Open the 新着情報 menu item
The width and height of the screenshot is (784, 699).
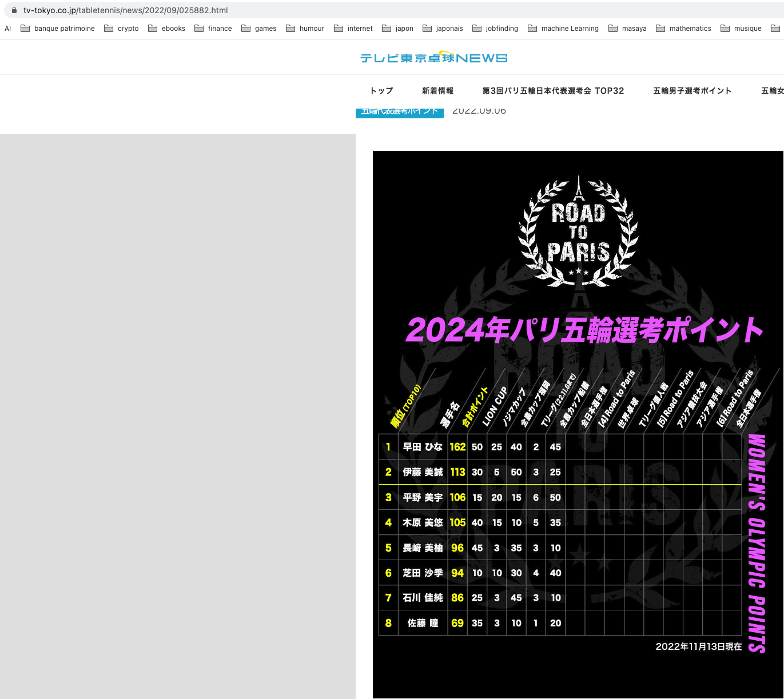click(437, 91)
